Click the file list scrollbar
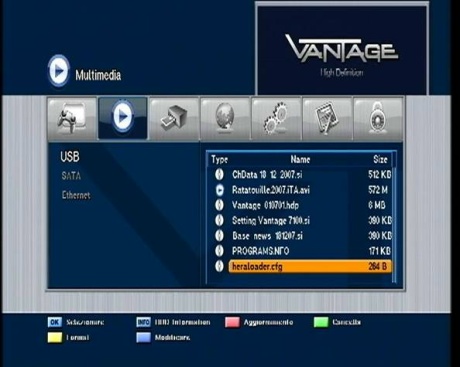 pyautogui.click(x=394, y=218)
